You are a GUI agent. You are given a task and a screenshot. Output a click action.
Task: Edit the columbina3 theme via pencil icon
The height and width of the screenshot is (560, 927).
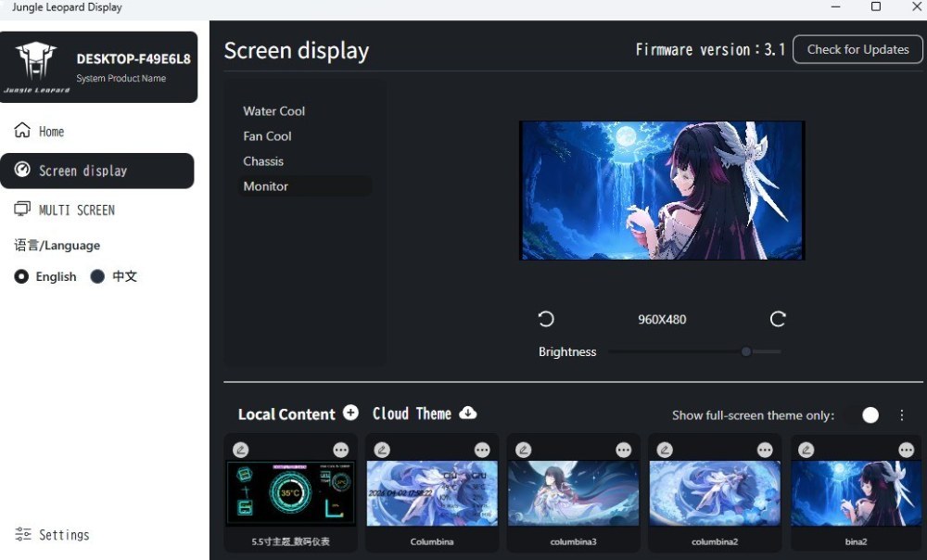[523, 450]
